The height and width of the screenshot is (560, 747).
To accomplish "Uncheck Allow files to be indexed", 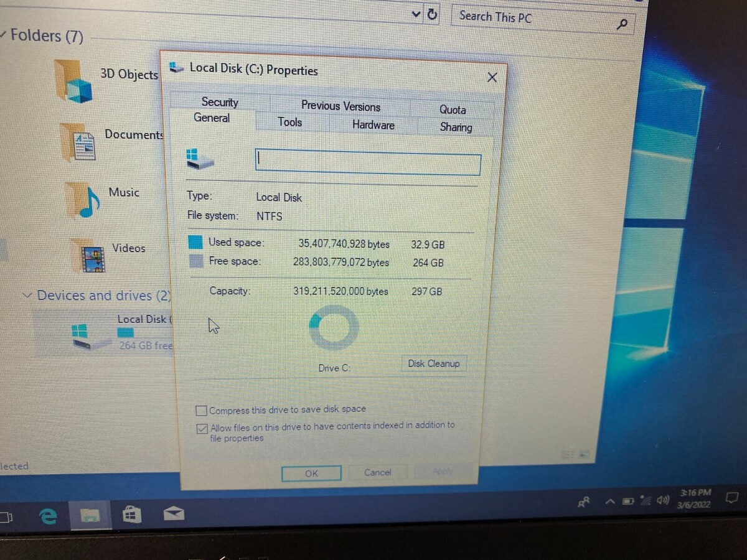I will 202,429.
